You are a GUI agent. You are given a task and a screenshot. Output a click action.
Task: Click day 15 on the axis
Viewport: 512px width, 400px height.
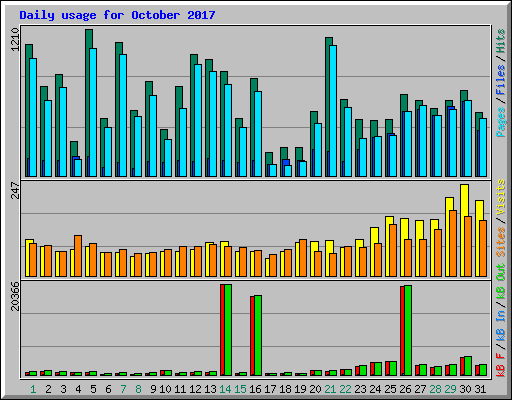point(240,389)
